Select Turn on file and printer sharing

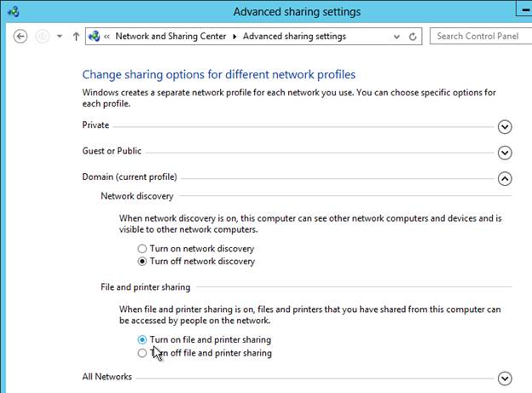click(x=142, y=339)
